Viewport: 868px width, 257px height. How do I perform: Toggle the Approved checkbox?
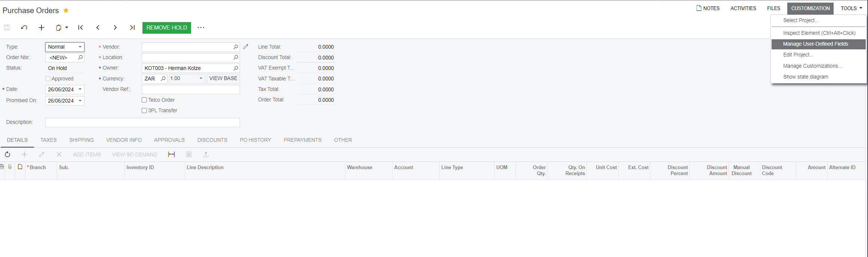[x=48, y=79]
